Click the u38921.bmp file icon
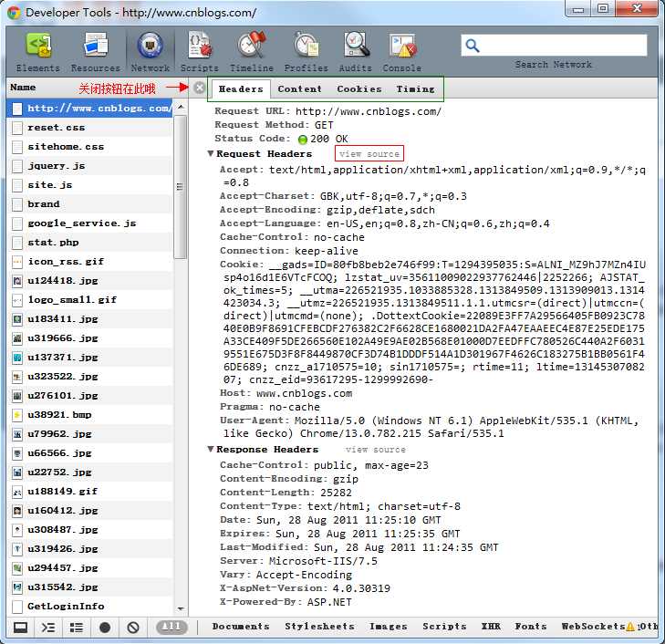This screenshot has width=665, height=644. point(17,415)
